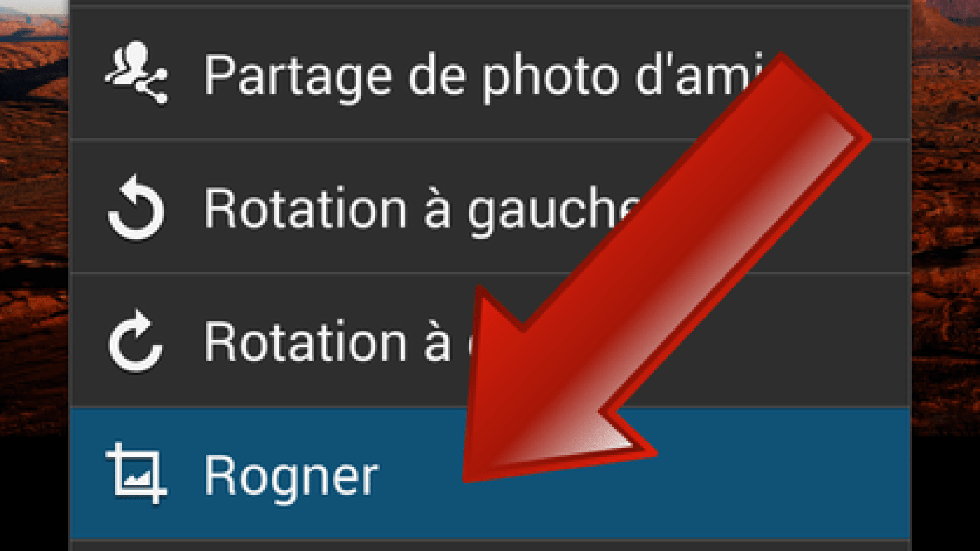
Task: Select the 'Partage de photo d'ami' text label
Action: click(484, 76)
